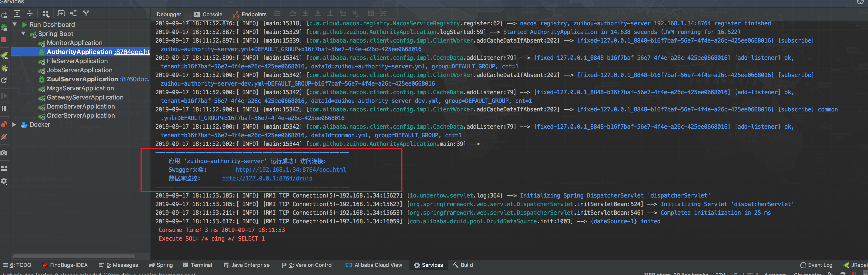Click the Trace Current Stream Chain icon
Screen dimensions: 868x275
coord(384,14)
